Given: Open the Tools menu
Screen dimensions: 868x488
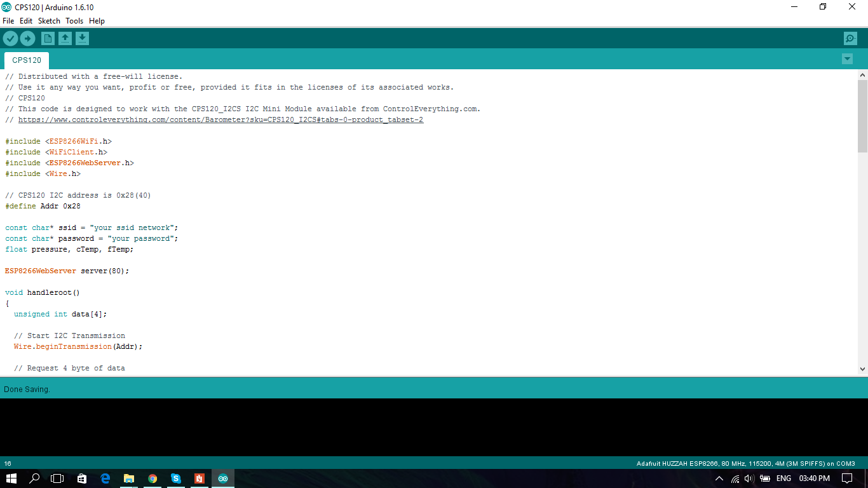Looking at the screenshot, I should tap(74, 21).
